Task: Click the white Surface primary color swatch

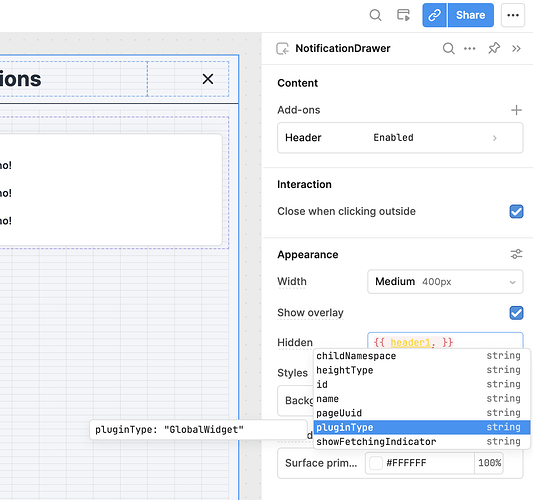Action: click(376, 463)
